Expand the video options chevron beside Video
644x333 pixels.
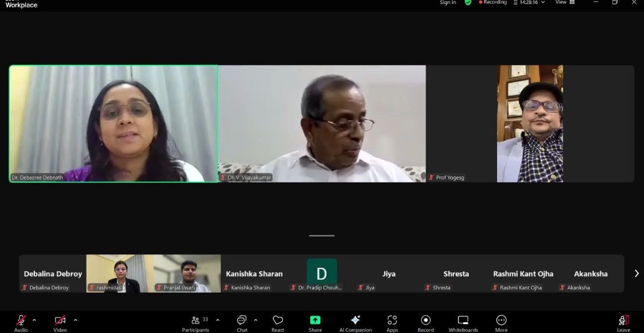[75, 320]
